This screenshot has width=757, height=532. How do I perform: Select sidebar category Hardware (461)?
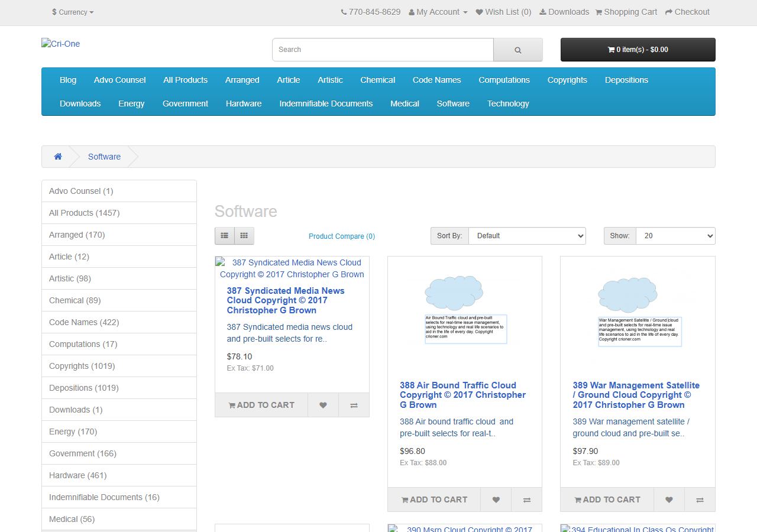(119, 475)
